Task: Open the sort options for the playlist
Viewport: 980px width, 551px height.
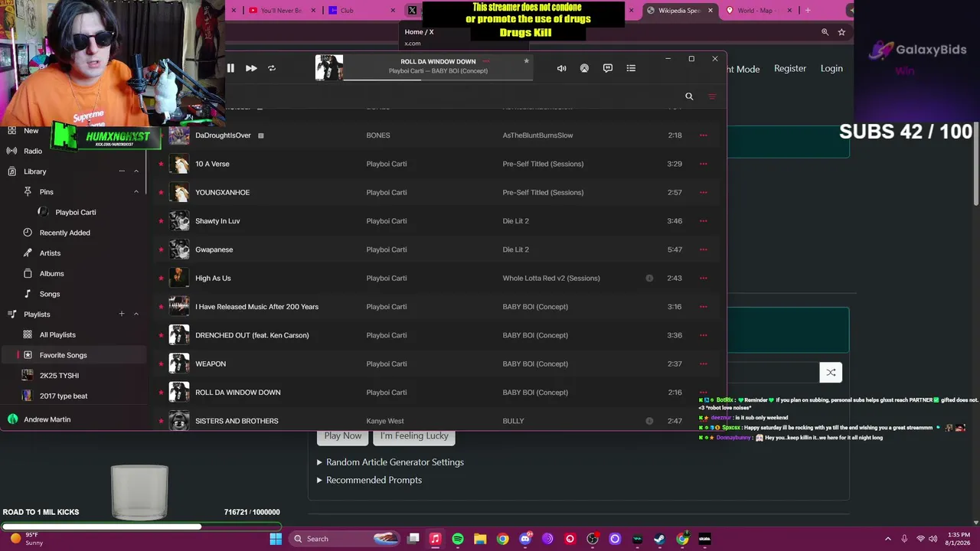Action: pos(711,96)
